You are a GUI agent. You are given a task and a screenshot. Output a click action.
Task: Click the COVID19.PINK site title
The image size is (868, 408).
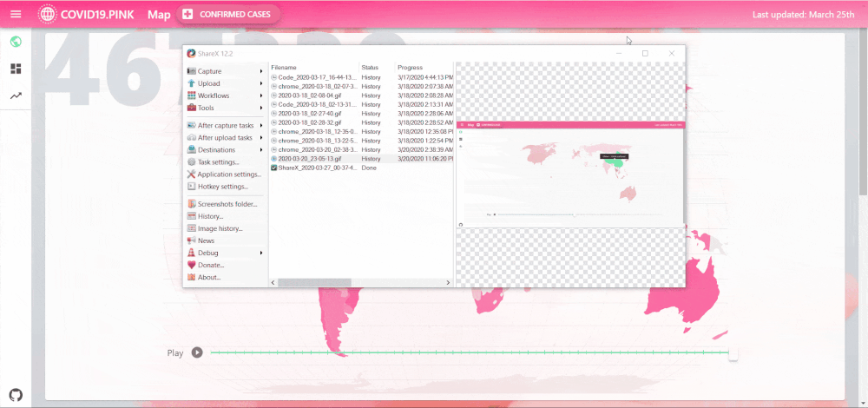tap(97, 14)
